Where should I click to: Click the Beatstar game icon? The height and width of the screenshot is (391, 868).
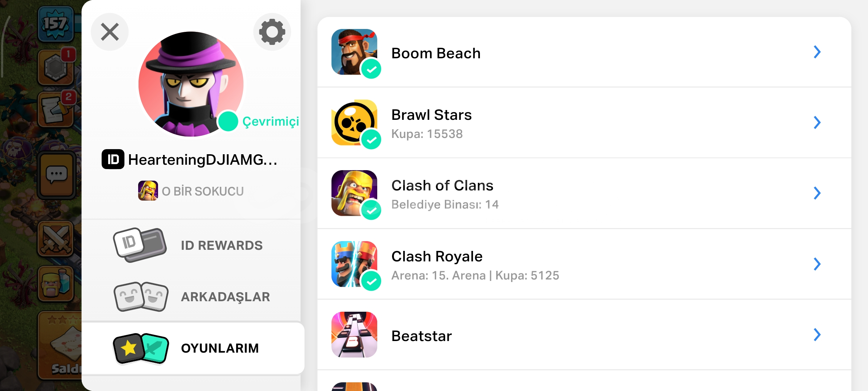tap(354, 335)
